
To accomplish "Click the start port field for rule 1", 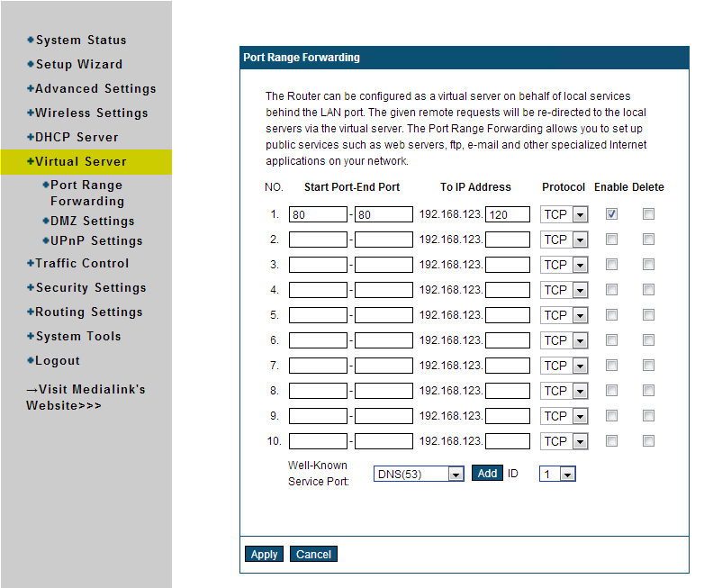I will 318,215.
